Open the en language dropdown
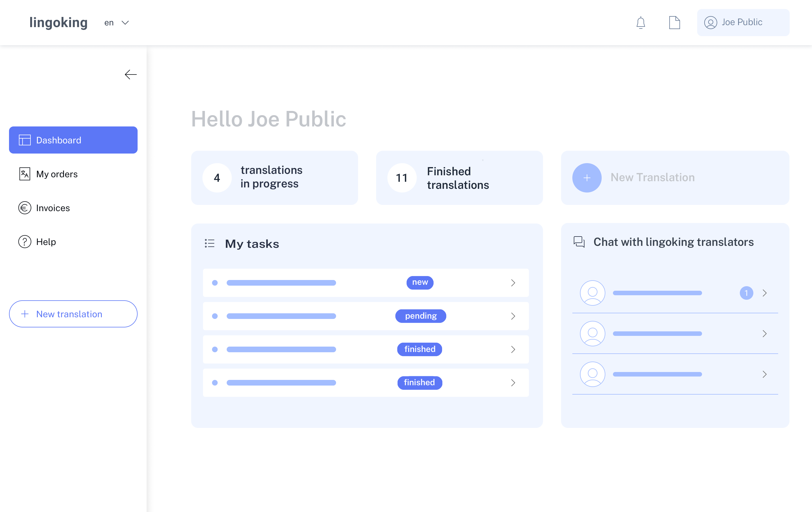812x512 pixels. [x=117, y=23]
